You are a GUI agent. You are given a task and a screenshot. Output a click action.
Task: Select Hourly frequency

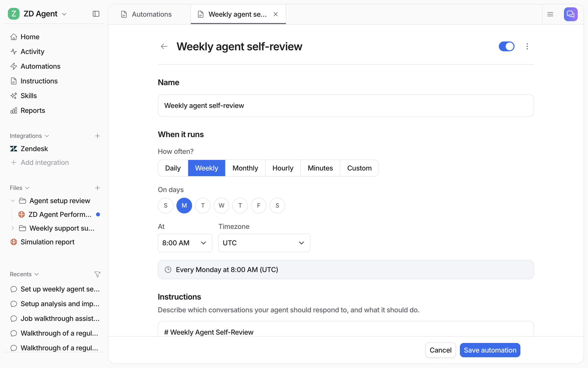coord(283,168)
